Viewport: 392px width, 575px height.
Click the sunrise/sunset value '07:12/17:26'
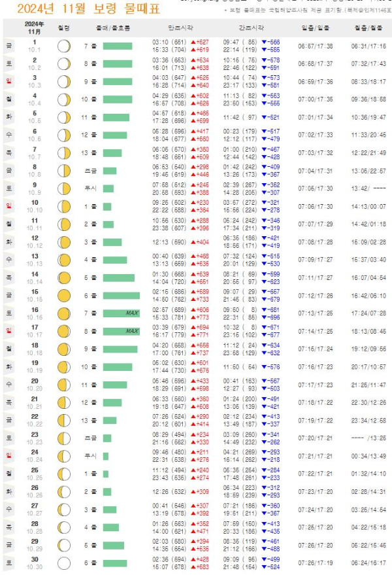click(316, 296)
